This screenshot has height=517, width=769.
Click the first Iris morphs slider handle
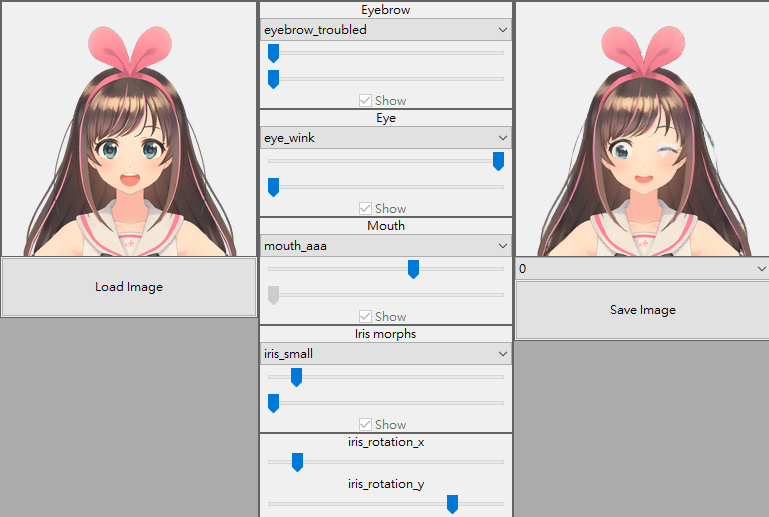click(296, 377)
